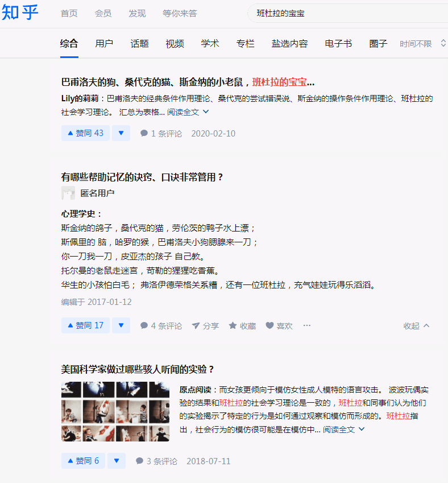This screenshot has width=448, height=483.
Task: Click the 知乎 logo
Action: pos(20,13)
